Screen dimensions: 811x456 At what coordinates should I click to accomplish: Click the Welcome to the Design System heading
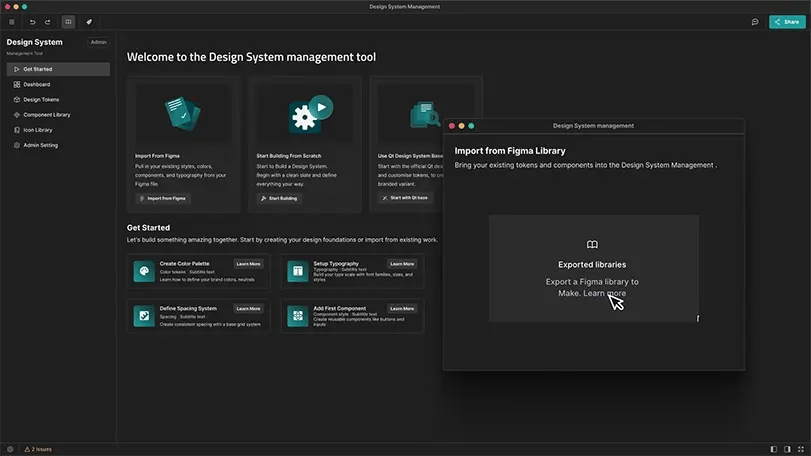251,57
